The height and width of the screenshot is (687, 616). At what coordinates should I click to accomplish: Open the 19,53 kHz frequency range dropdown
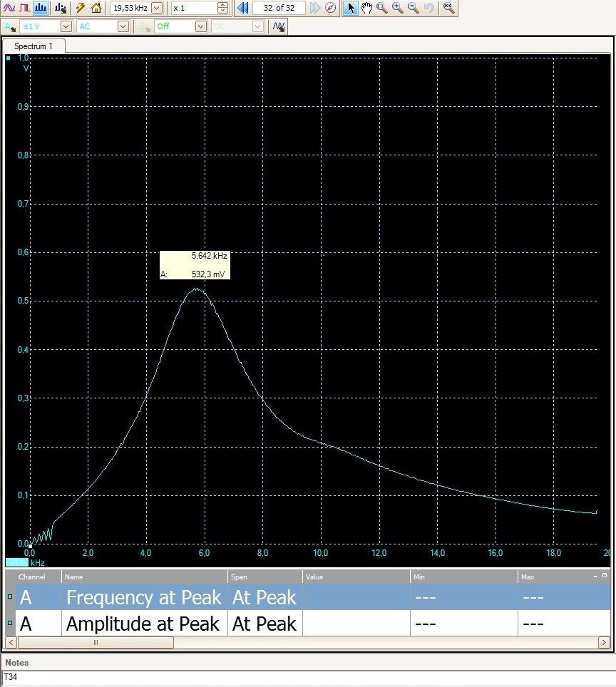click(157, 8)
